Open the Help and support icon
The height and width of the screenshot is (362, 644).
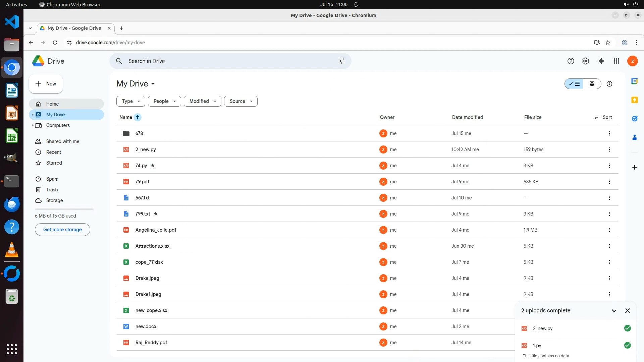click(x=571, y=61)
